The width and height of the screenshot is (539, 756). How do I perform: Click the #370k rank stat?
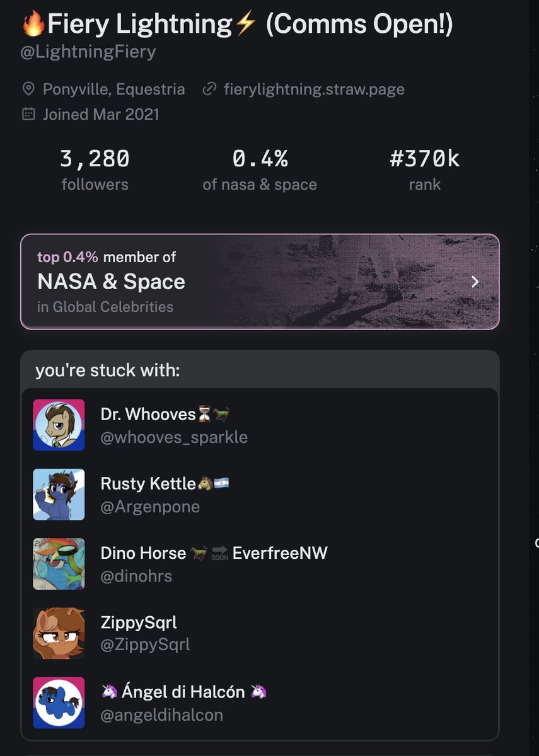click(x=424, y=170)
